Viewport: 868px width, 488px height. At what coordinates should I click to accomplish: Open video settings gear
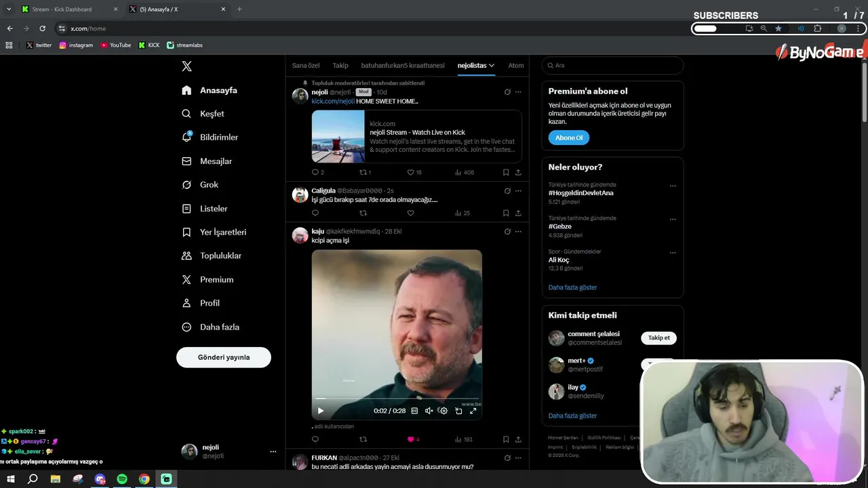[x=443, y=411]
